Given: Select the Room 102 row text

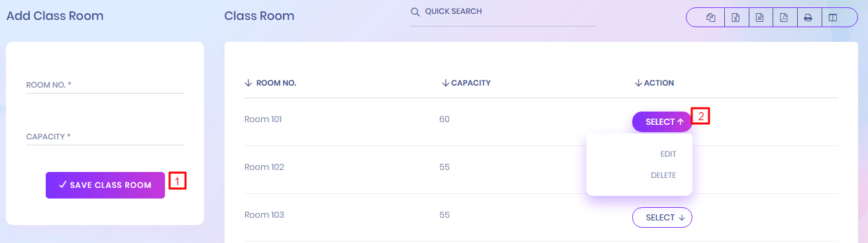Looking at the screenshot, I should point(264,167).
